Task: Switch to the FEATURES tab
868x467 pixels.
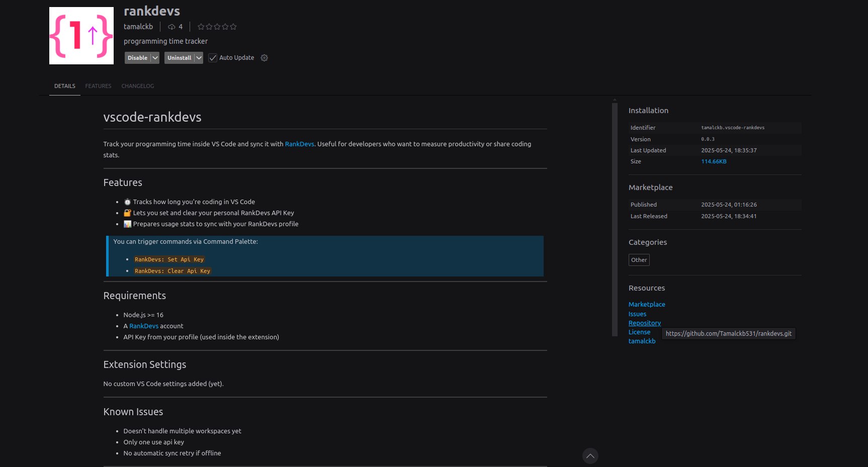Action: pyautogui.click(x=98, y=86)
